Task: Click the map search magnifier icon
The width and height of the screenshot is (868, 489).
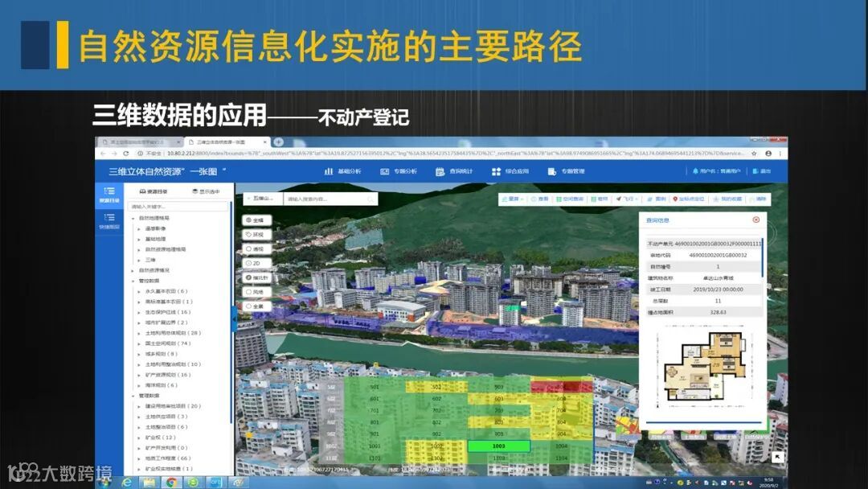Action: click(x=371, y=199)
